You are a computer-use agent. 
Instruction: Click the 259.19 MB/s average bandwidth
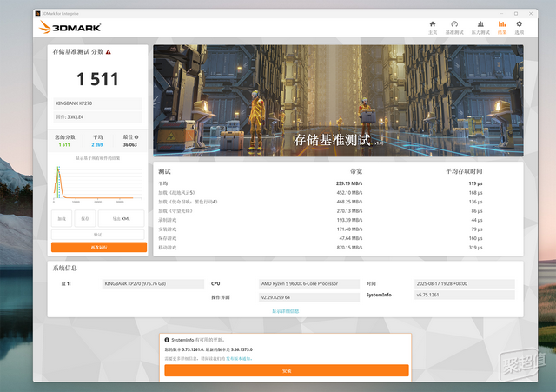click(349, 183)
